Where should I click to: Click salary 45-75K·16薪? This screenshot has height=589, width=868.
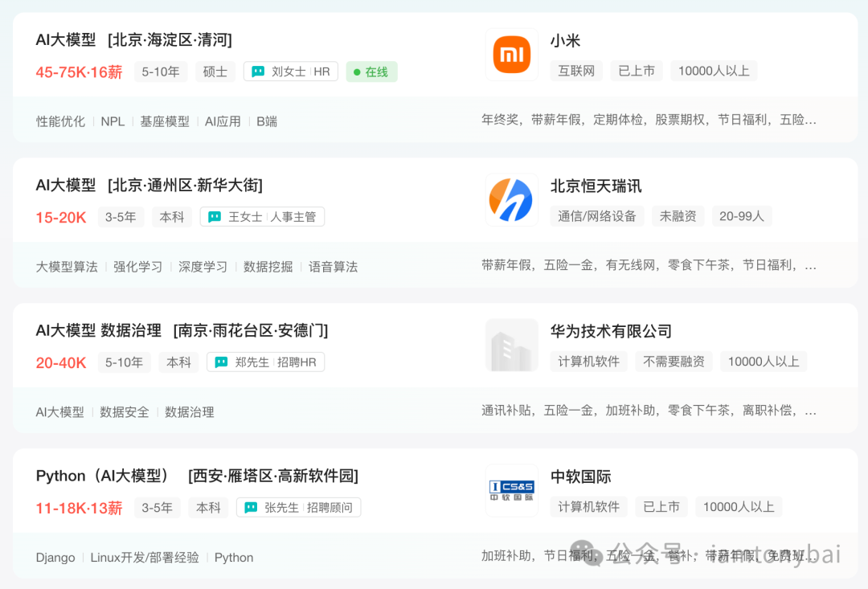pyautogui.click(x=79, y=72)
